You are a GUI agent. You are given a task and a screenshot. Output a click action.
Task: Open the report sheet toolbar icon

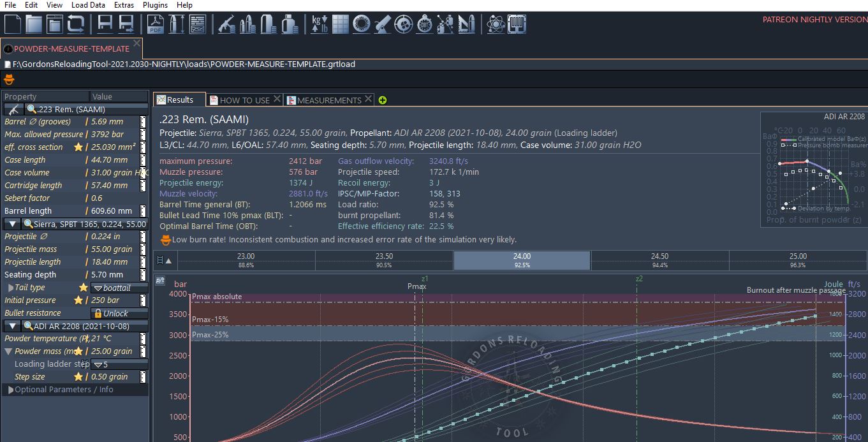coord(198,24)
